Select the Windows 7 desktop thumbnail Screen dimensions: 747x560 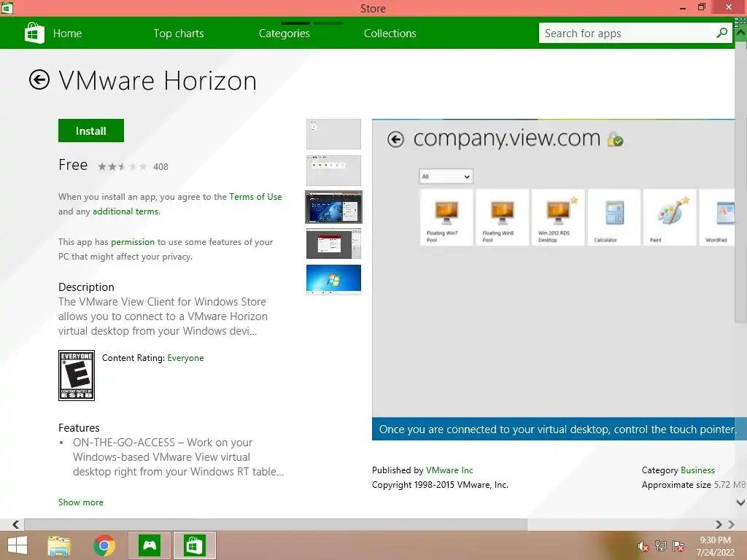(x=333, y=279)
